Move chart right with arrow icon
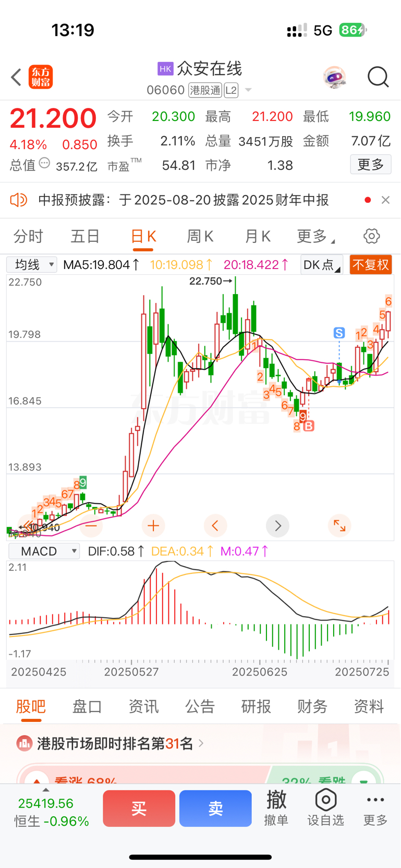Viewport: 401px width, 868px height. coord(277,525)
